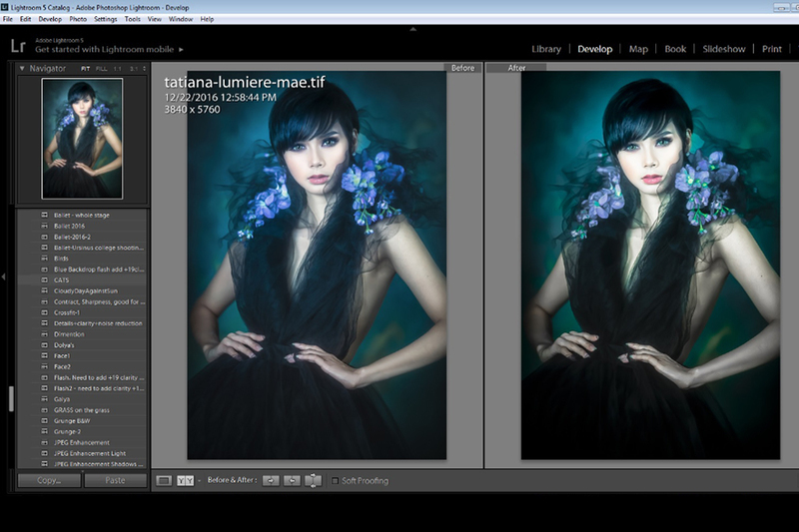Click preset icon beside 'GRASS on the grass'

44,410
